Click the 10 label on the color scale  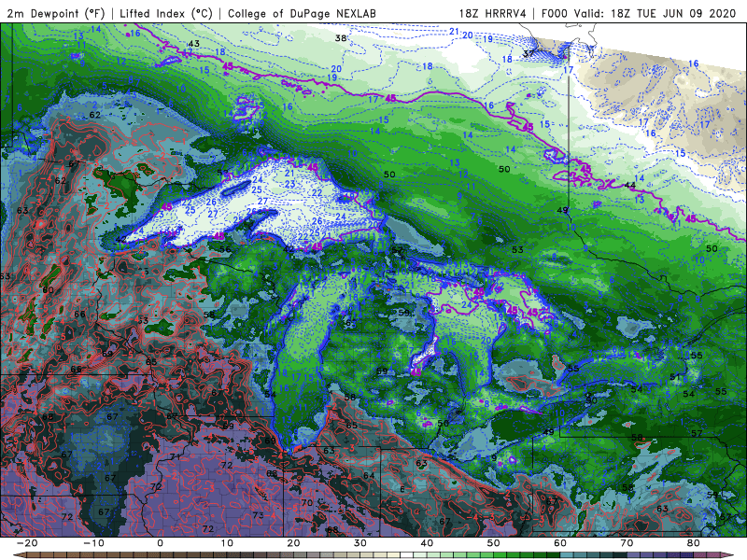tap(227, 543)
